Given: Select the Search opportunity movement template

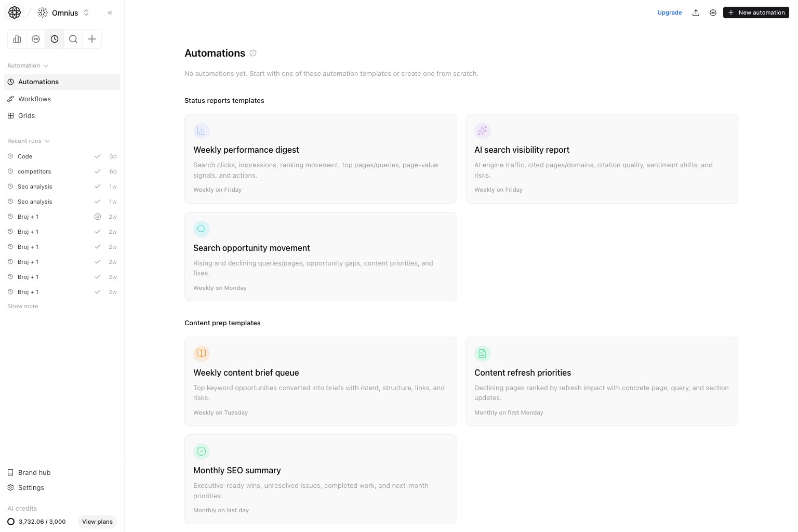Looking at the screenshot, I should pyautogui.click(x=321, y=257).
